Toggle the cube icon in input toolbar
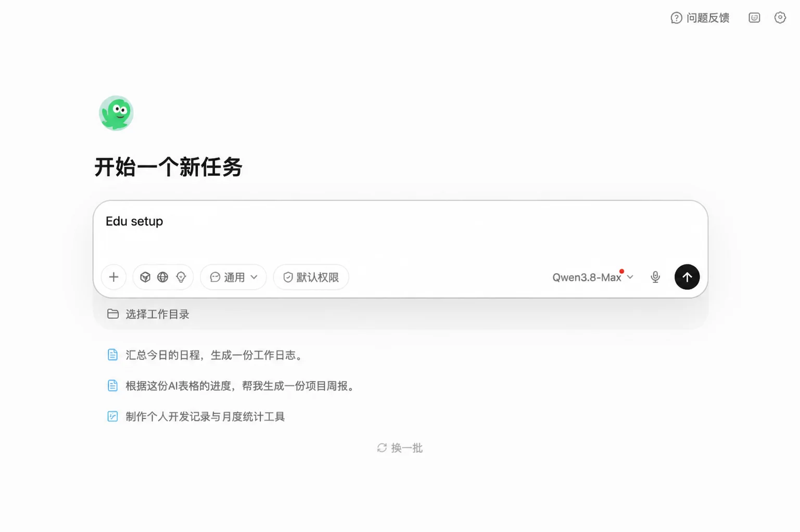800x532 pixels. click(x=145, y=277)
